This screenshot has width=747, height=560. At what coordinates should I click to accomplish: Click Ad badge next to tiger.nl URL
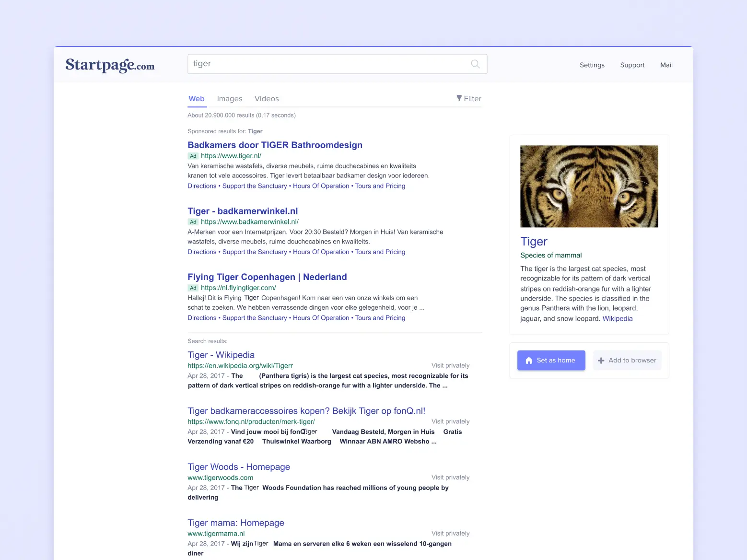[x=193, y=156]
